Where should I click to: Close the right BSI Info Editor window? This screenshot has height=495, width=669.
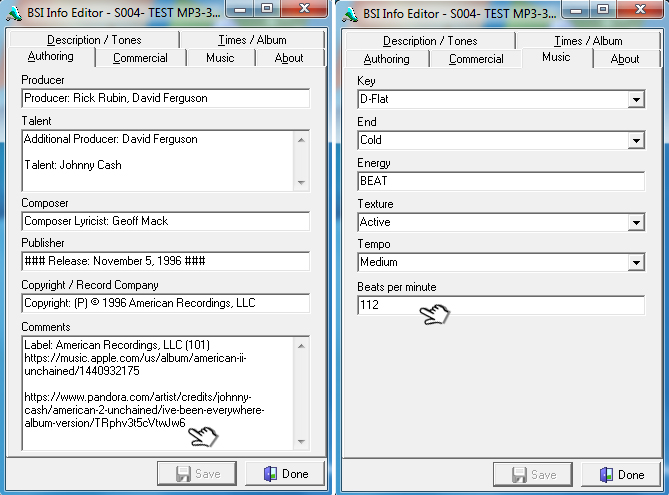tap(640, 9)
